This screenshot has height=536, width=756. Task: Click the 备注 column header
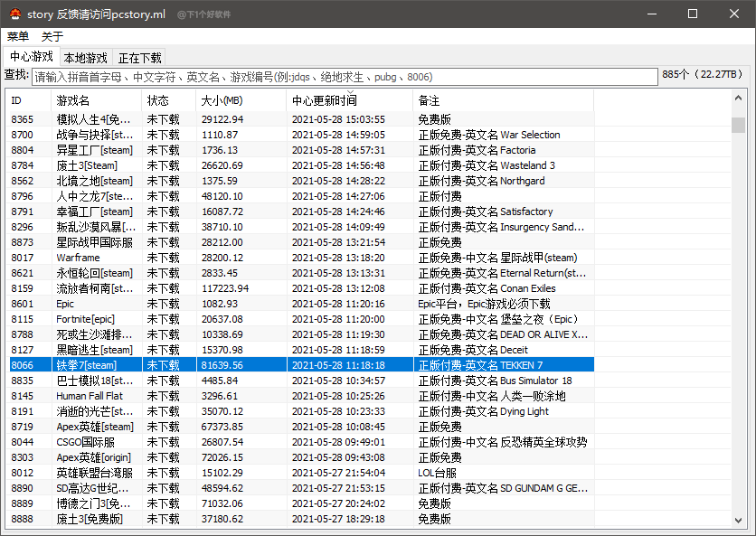coord(502,100)
